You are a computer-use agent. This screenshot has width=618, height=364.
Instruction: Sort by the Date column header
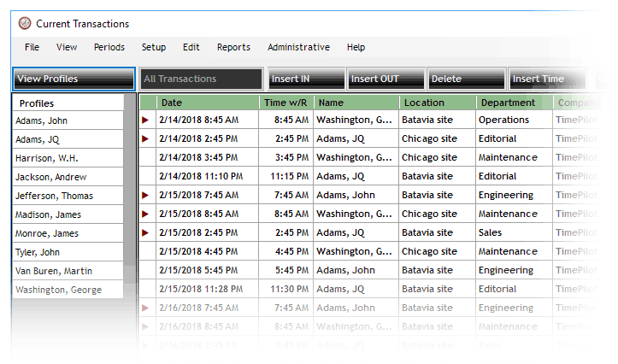click(x=208, y=103)
